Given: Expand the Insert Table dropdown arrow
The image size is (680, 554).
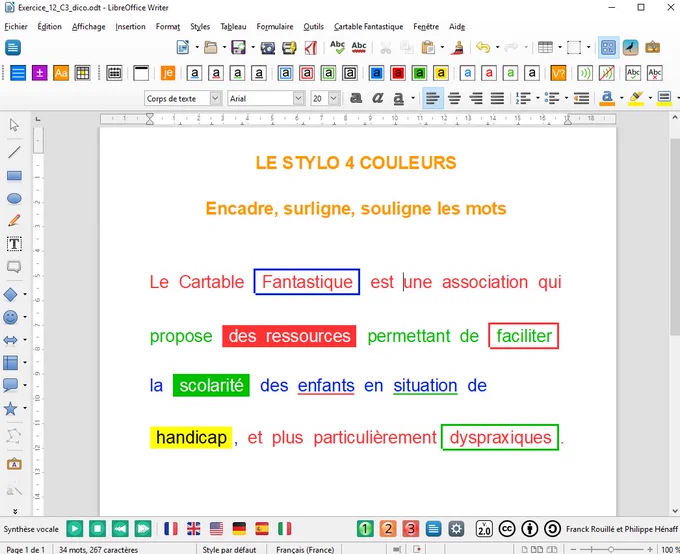Looking at the screenshot, I should pyautogui.click(x=559, y=47).
